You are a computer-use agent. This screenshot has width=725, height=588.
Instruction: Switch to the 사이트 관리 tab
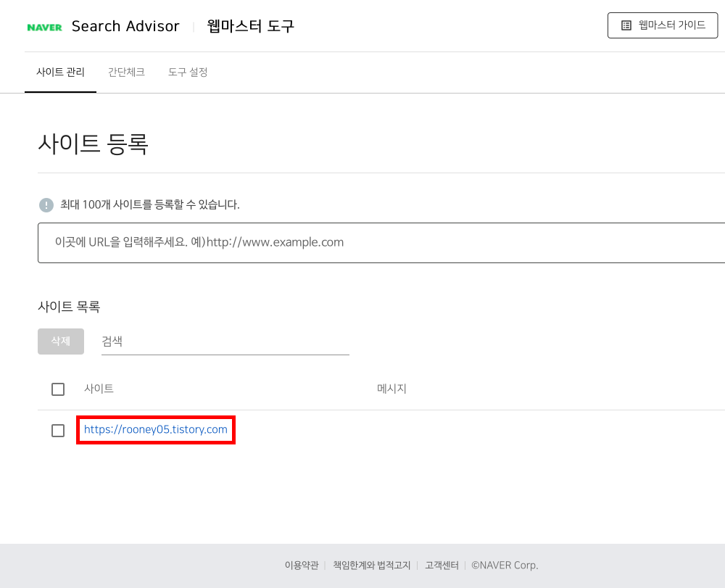click(61, 72)
